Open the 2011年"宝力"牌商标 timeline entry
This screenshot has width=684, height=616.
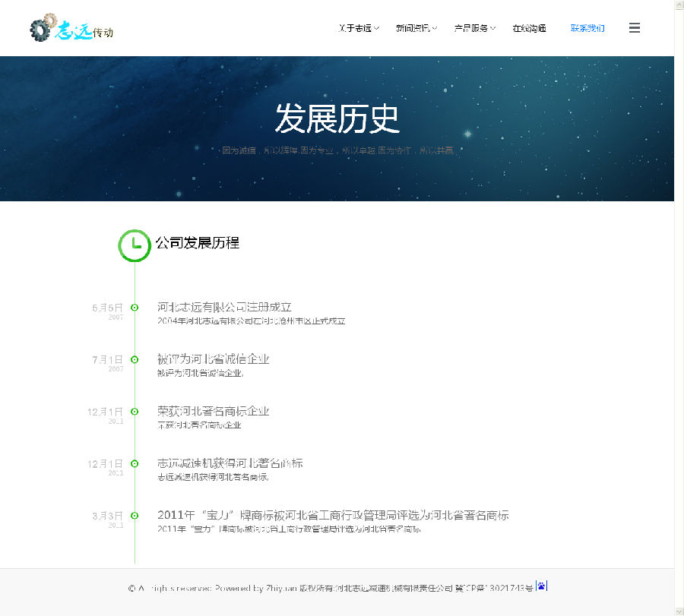pos(332,515)
